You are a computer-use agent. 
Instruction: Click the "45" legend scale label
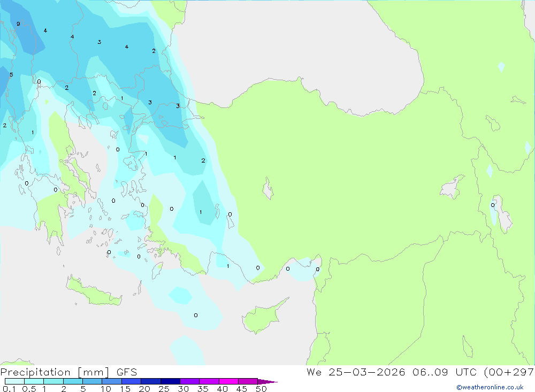click(242, 389)
